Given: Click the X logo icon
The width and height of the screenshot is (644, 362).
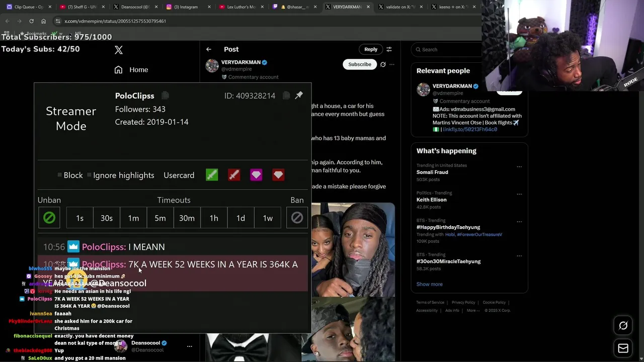Looking at the screenshot, I should pyautogui.click(x=119, y=50).
